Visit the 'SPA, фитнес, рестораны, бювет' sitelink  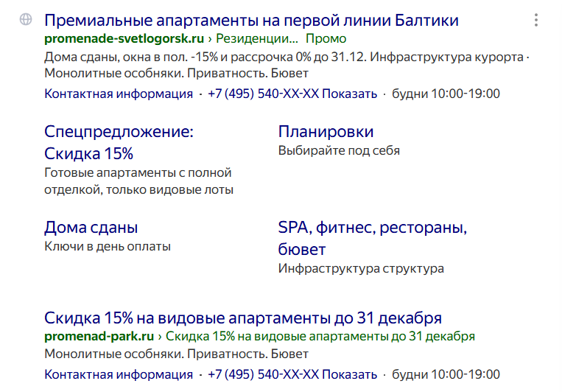click(x=372, y=238)
